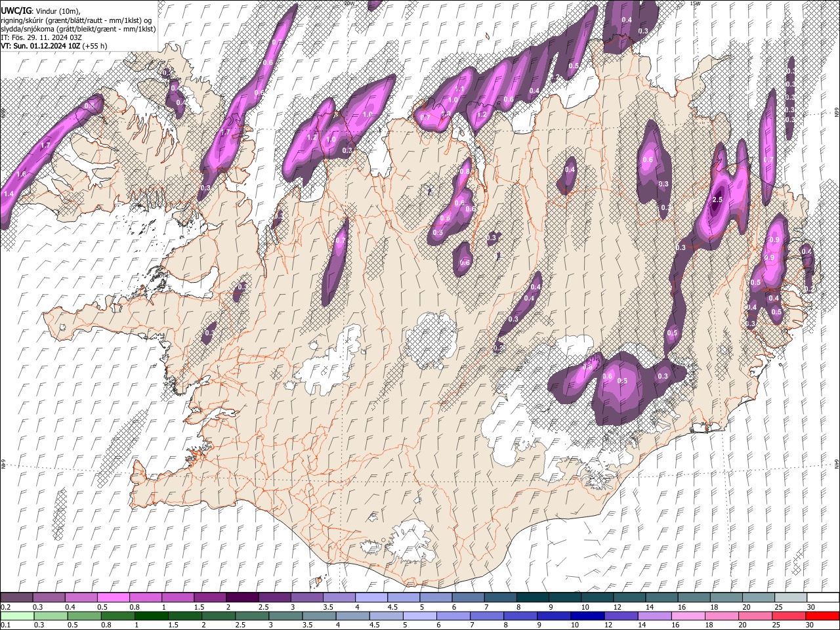Viewport: 840px width, 630px height.
Task: Click the 'slydda/snjókoma' legend description line
Action: coord(78,29)
